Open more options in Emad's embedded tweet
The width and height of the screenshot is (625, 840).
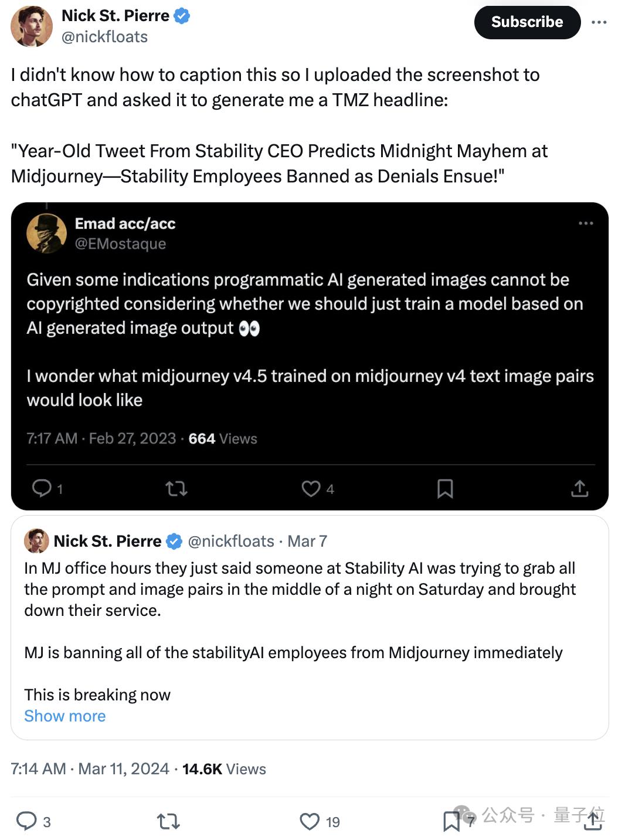[586, 223]
